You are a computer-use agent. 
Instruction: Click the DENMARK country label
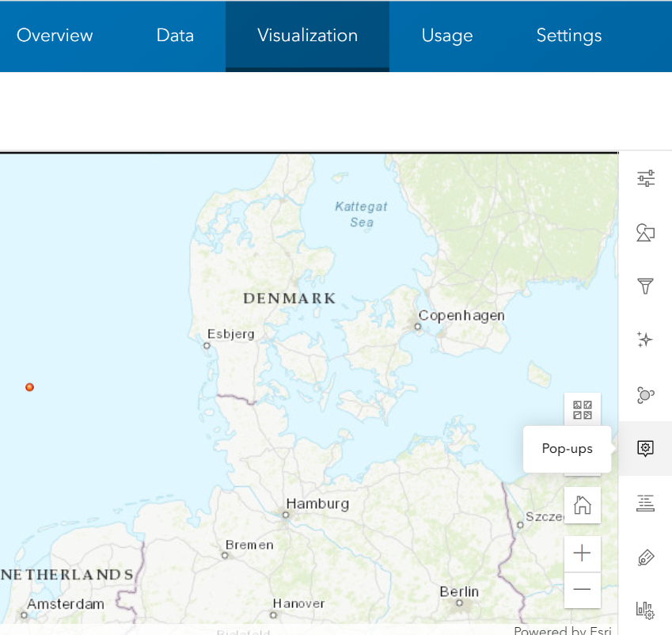pos(290,298)
